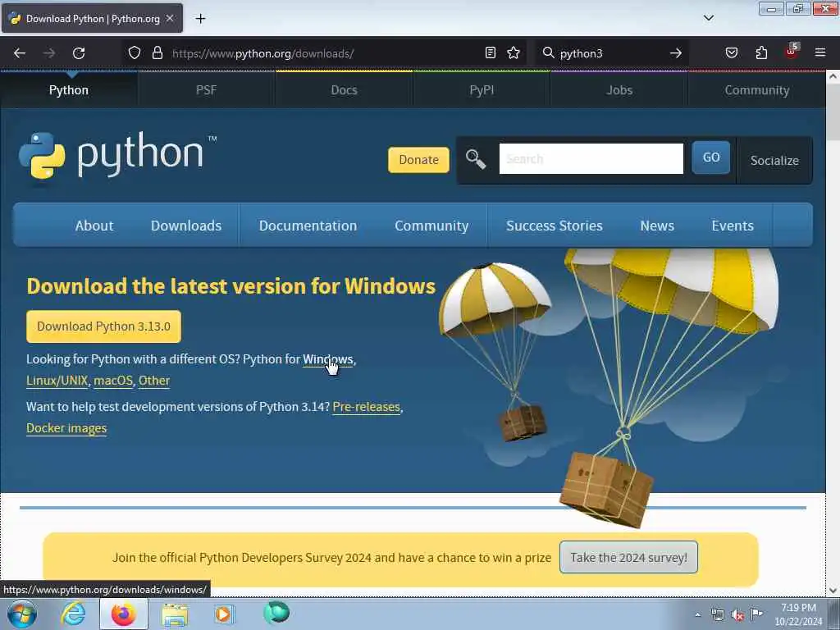Open the Downloads menu item
The image size is (840, 630).
point(186,226)
